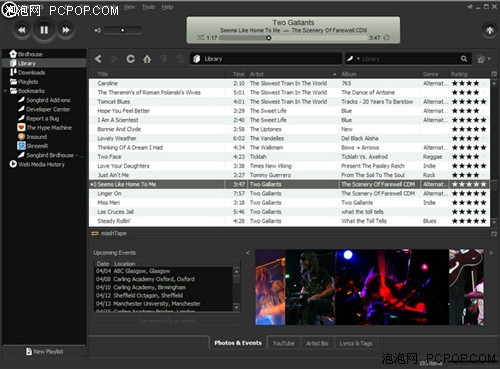
Task: Open the Help menu
Action: coord(167,7)
